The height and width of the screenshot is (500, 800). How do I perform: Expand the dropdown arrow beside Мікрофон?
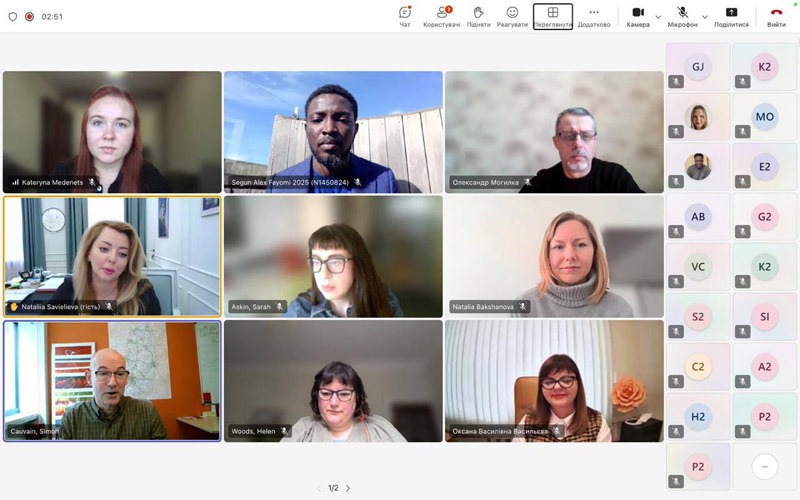click(x=705, y=16)
